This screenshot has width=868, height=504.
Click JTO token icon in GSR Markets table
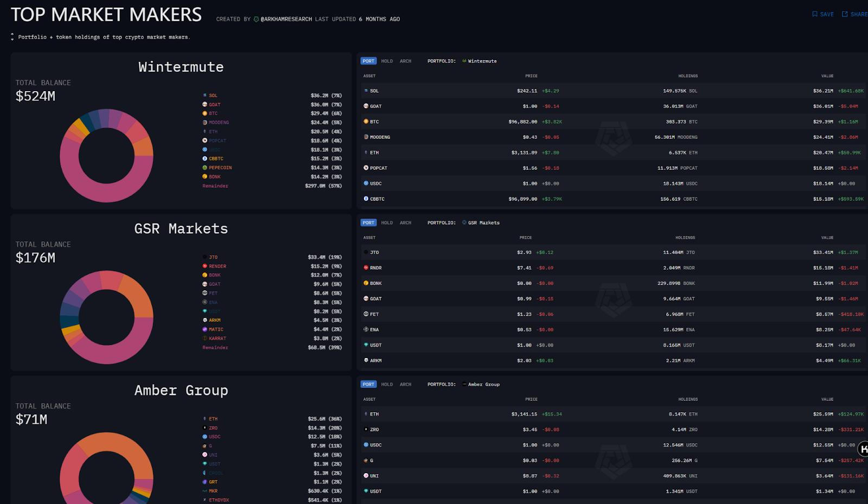pos(366,252)
